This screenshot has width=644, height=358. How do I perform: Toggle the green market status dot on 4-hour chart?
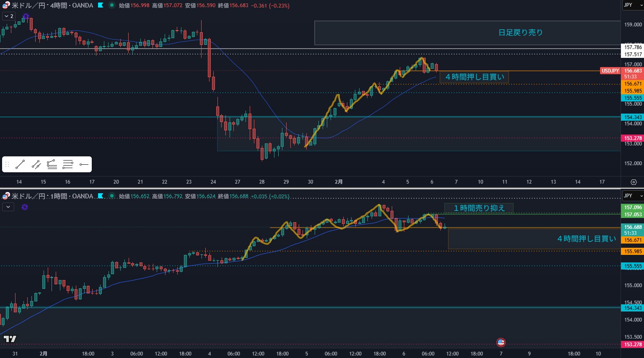tap(111, 5)
